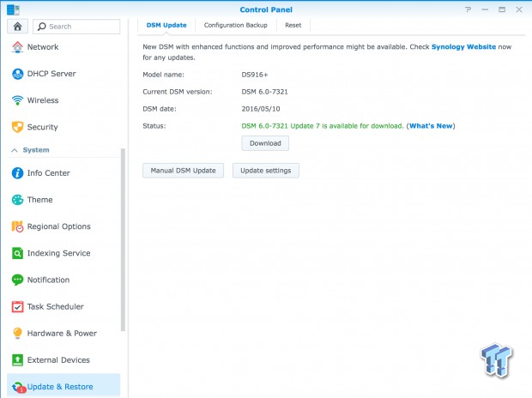Click the Network house icon
Image resolution: width=532 pixels, height=398 pixels.
[x=17, y=47]
